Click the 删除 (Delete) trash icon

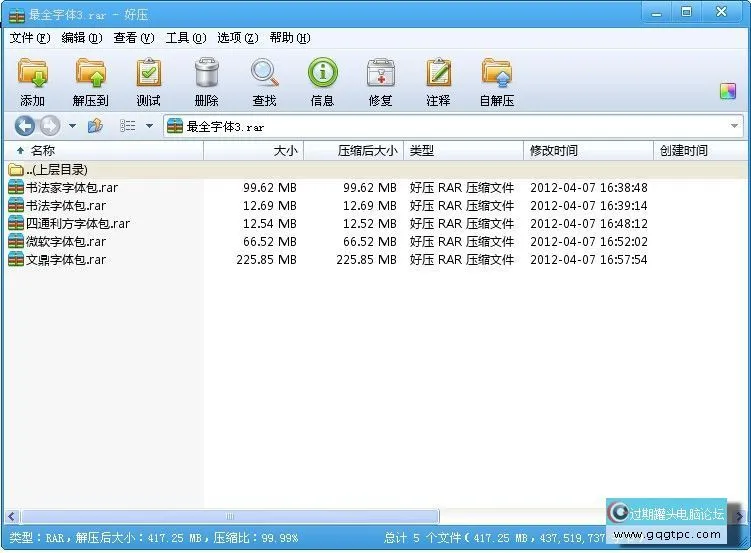coord(206,81)
